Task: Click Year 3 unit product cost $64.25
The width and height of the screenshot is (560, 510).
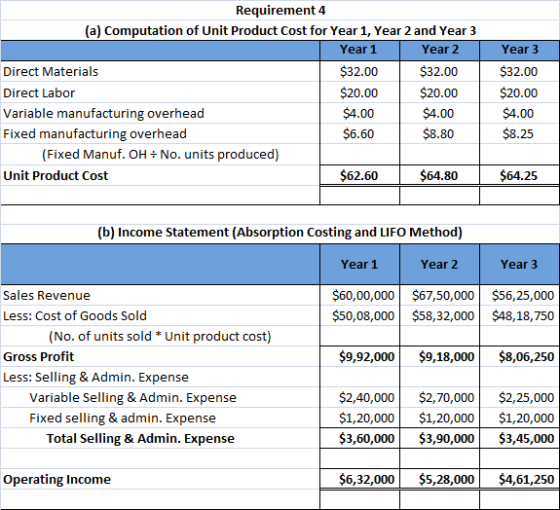Action: point(518,176)
